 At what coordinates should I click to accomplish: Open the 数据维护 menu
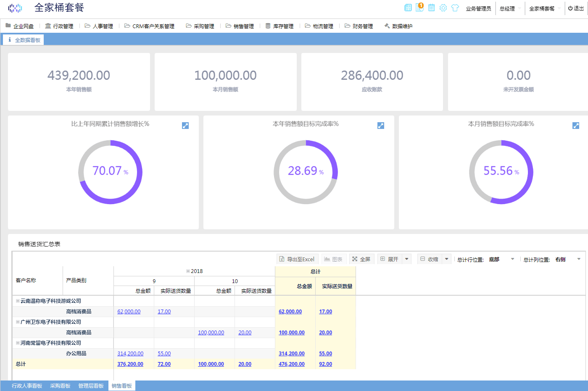[x=398, y=26]
